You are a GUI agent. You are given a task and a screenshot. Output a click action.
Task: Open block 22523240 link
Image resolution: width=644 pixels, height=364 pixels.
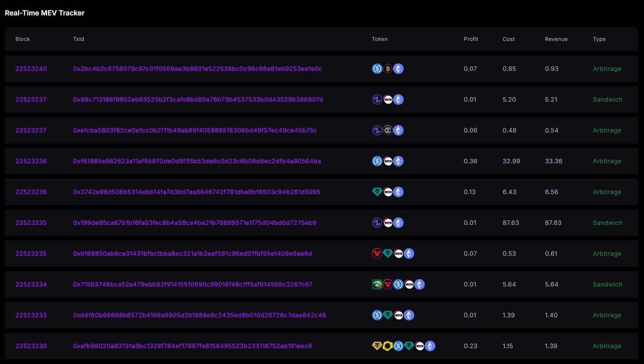(31, 69)
